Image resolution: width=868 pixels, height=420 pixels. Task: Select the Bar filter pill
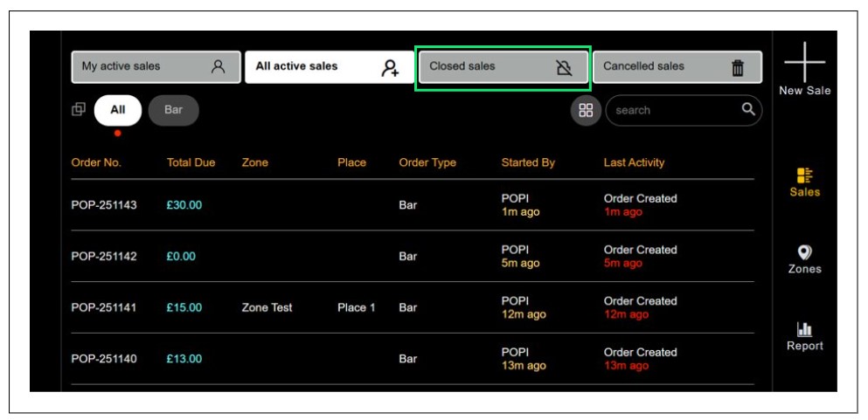click(173, 111)
